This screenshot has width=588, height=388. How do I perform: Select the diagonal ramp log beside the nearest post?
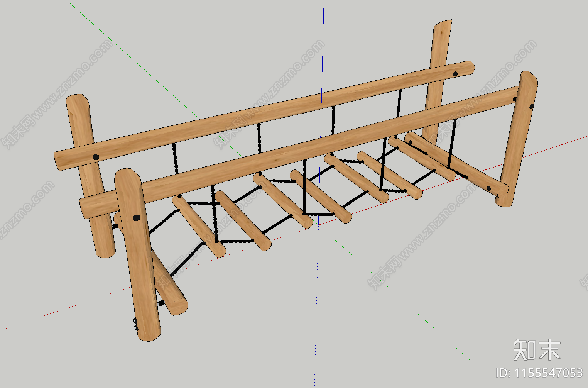click(168, 280)
